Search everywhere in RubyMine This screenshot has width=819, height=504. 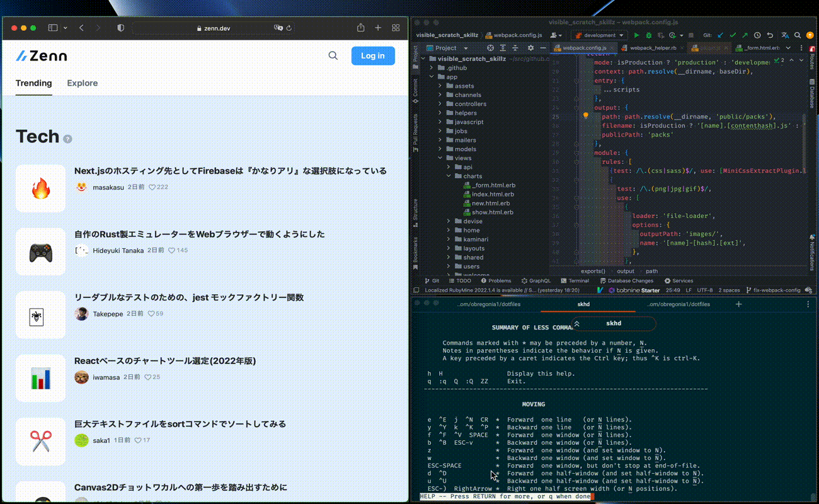coord(798,35)
